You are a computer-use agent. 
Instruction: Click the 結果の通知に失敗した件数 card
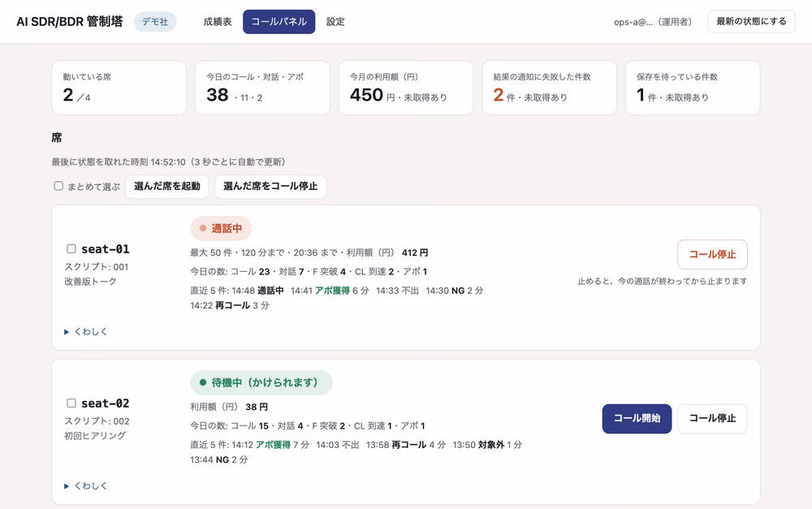(x=550, y=88)
